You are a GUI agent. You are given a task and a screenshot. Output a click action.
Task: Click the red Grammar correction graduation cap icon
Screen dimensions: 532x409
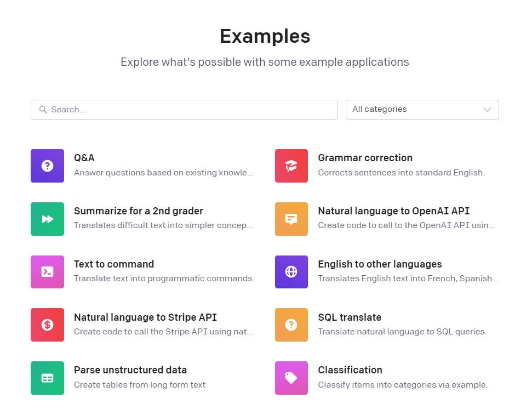(x=291, y=166)
